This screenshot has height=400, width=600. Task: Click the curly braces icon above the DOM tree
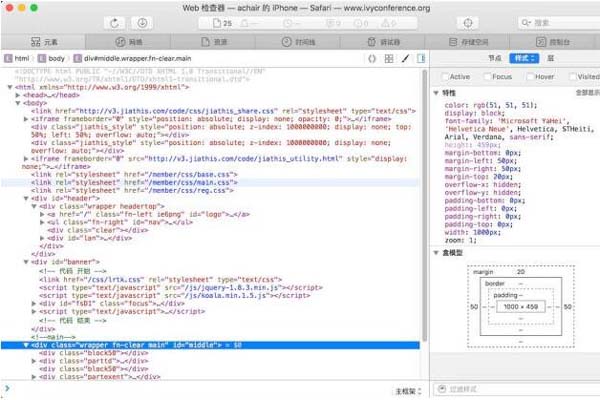click(x=372, y=59)
